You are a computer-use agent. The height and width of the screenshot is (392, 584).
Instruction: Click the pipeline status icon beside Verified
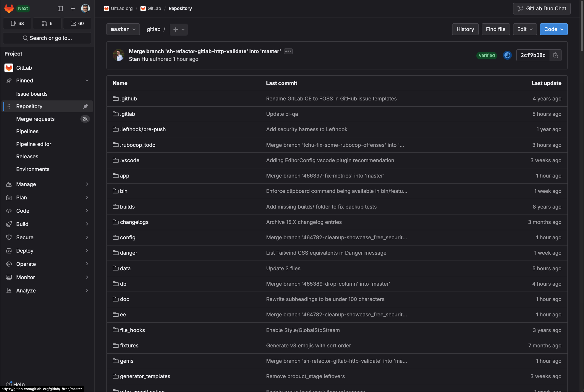507,55
